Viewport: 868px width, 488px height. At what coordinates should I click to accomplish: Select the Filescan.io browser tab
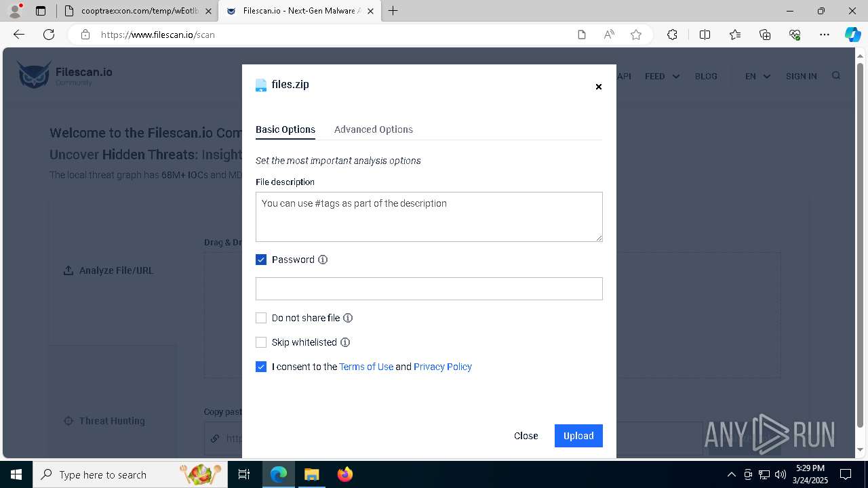coord(299,11)
